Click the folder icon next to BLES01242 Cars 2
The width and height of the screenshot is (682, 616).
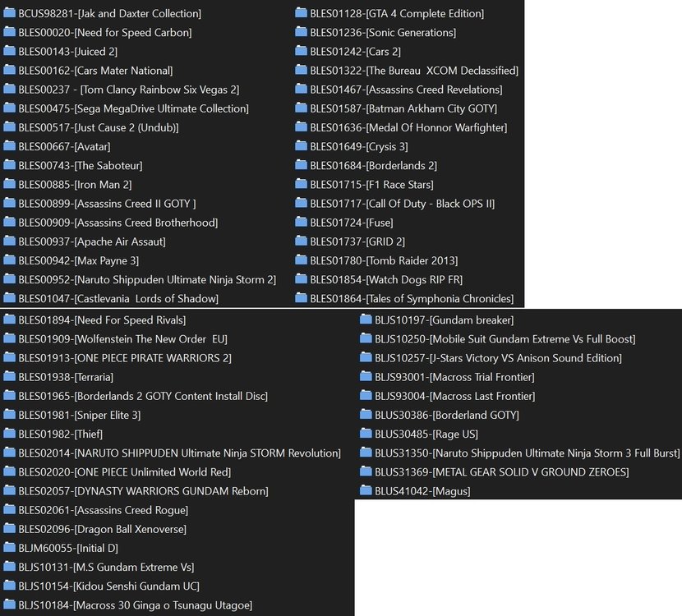(301, 51)
